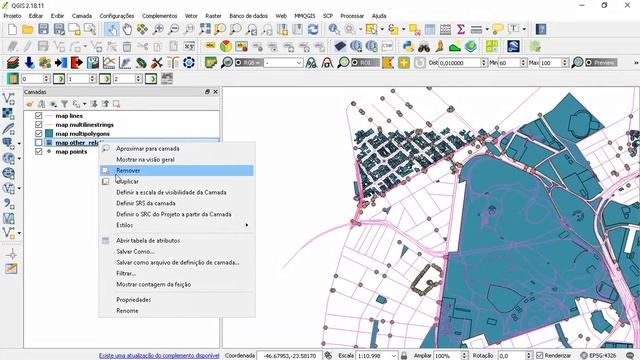Enable the map other_relations layer checkbox
The height and width of the screenshot is (360, 640).
(39, 142)
